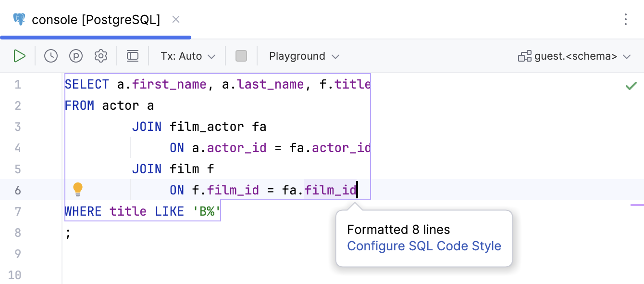Viewport: 644px width, 284px height.
Task: Click the Configure SQL Code Style link
Action: coord(424,246)
